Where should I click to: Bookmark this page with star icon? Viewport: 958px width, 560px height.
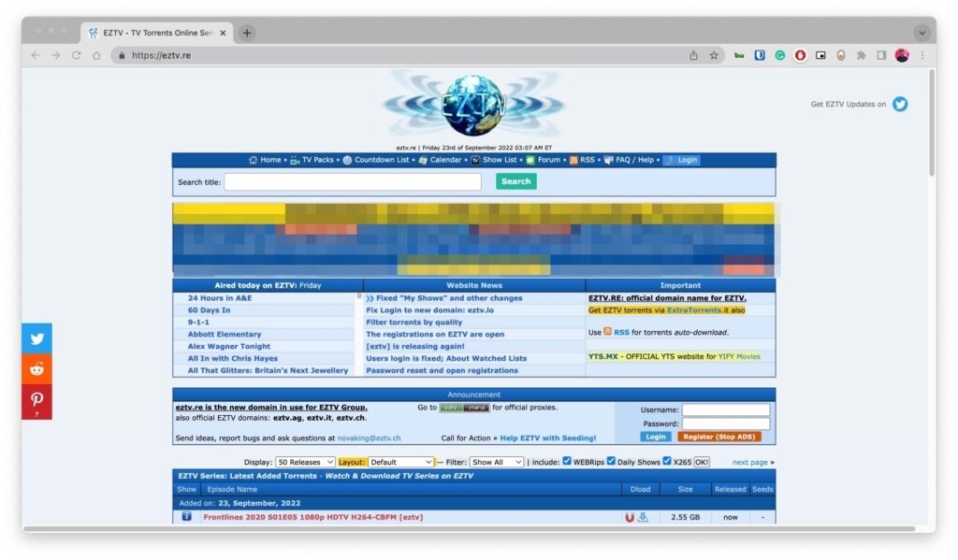tap(714, 55)
